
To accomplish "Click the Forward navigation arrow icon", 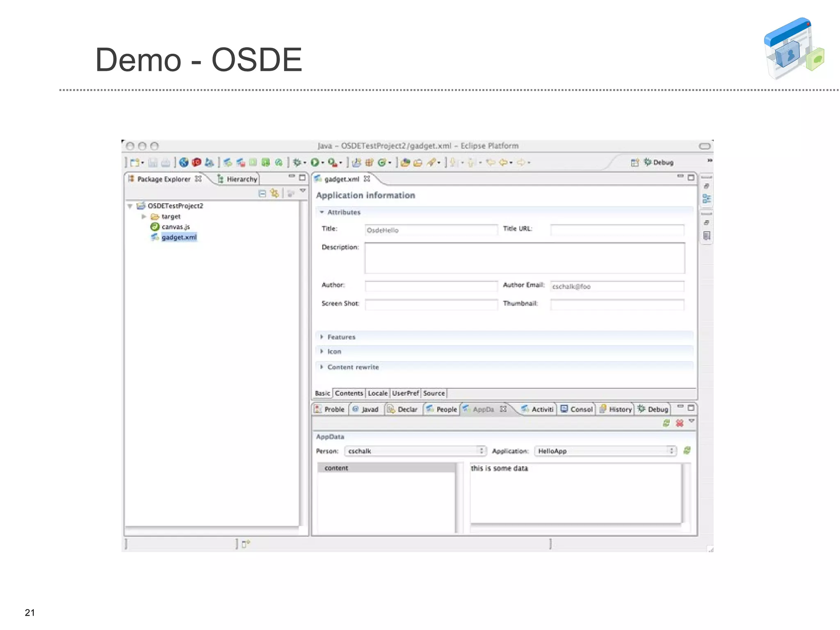I will tap(521, 162).
